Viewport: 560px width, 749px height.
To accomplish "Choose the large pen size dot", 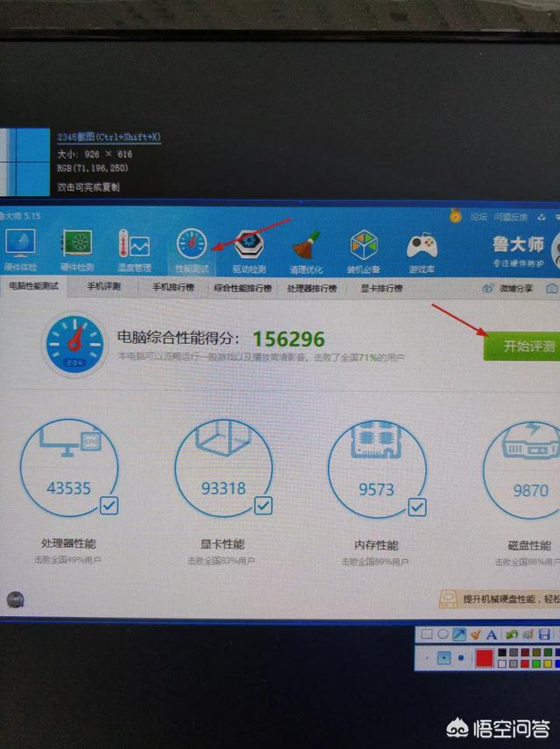I will 460,658.
